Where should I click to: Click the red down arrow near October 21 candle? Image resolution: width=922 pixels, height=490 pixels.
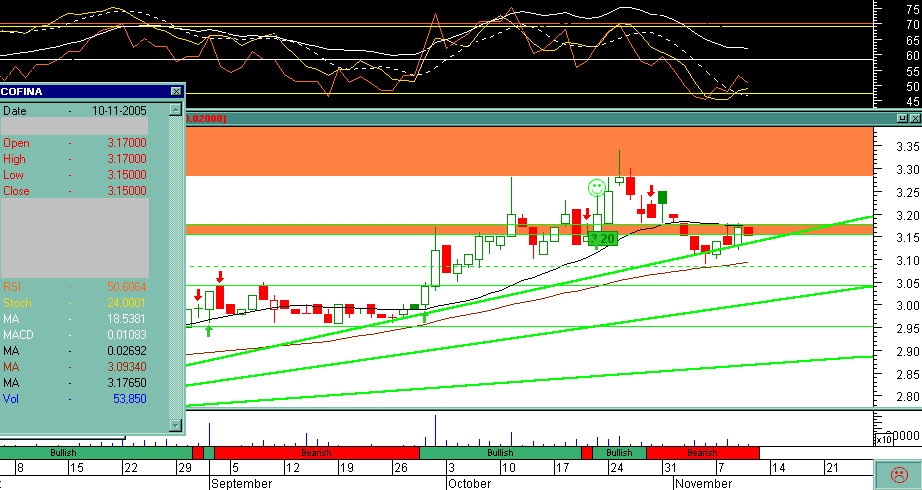pyautogui.click(x=587, y=214)
